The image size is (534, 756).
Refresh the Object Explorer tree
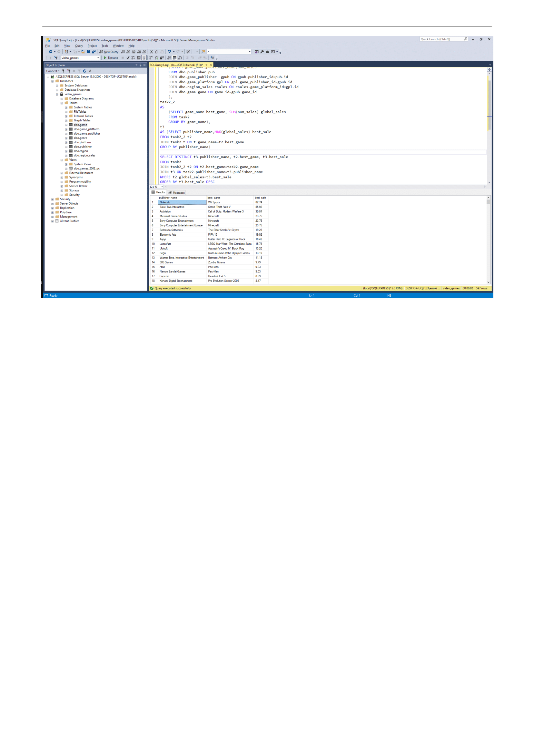pos(84,71)
